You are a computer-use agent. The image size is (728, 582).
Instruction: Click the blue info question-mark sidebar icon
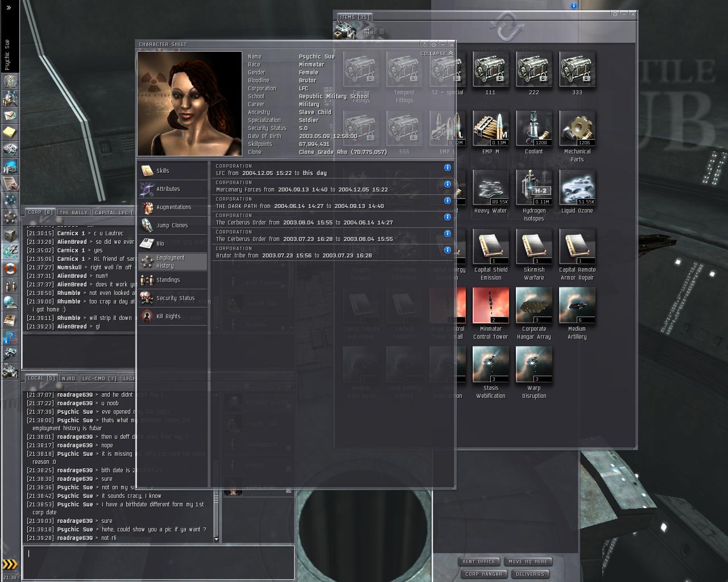[10, 337]
